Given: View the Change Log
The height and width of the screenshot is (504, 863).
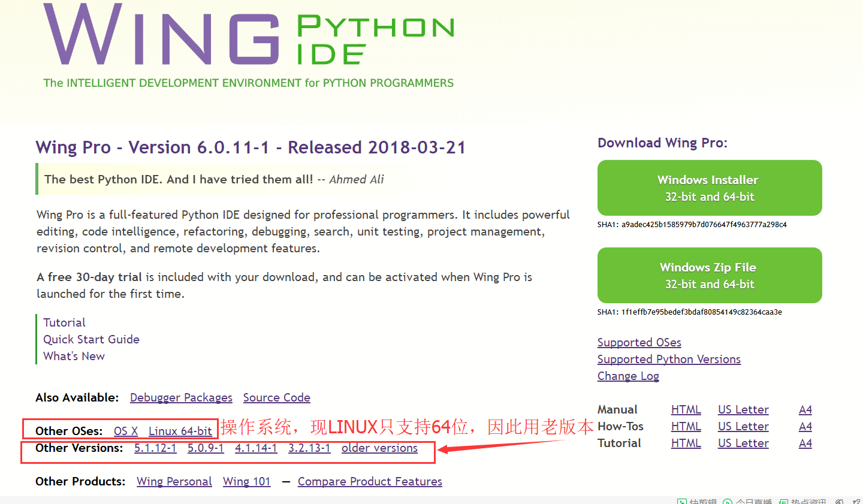Looking at the screenshot, I should (628, 376).
